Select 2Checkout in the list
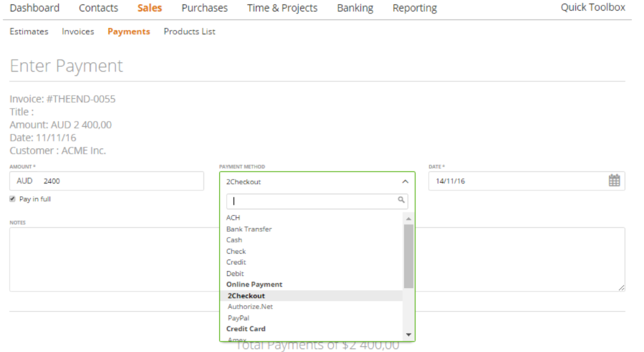 [312, 295]
